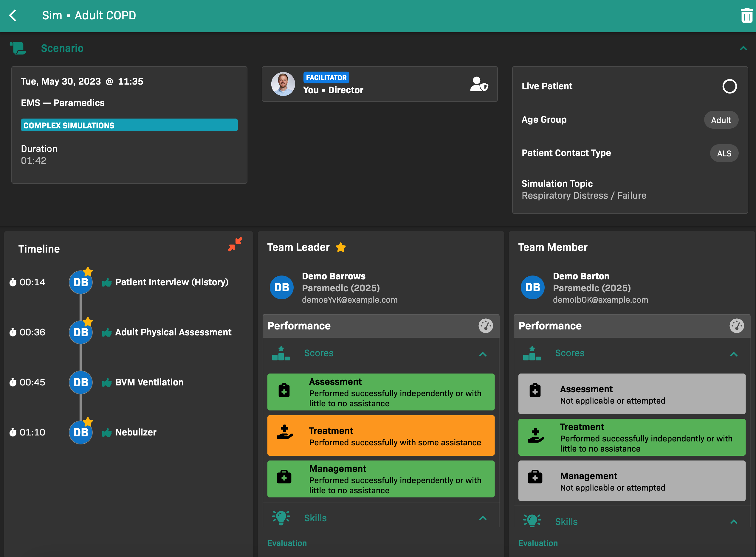The width and height of the screenshot is (756, 557).
Task: Click Team Member performance gauge icon
Action: 736,326
